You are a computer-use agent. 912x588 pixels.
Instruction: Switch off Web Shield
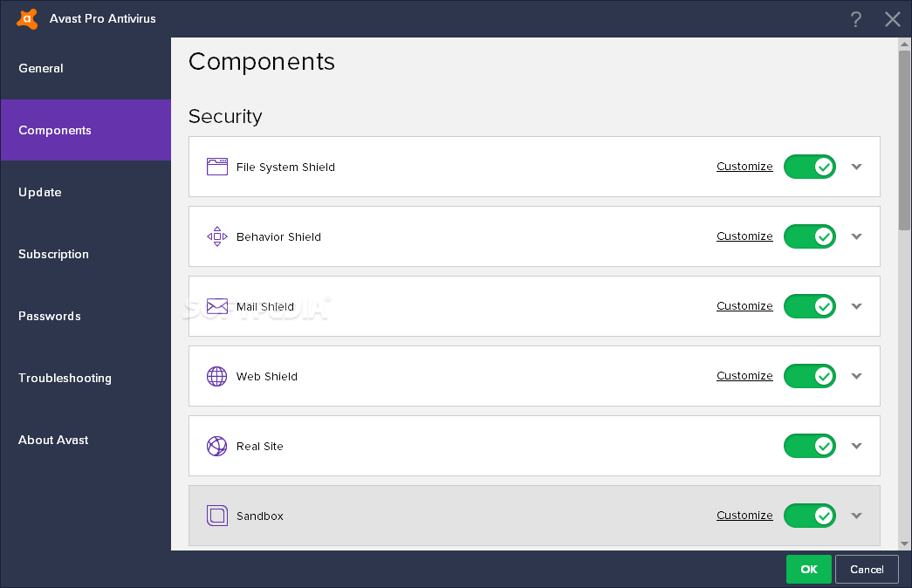(810, 376)
